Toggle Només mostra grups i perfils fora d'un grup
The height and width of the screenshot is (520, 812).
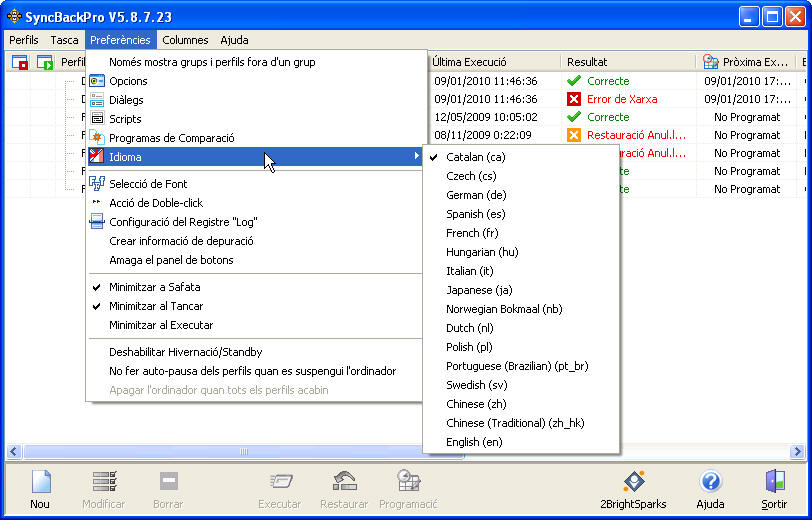[x=256, y=62]
